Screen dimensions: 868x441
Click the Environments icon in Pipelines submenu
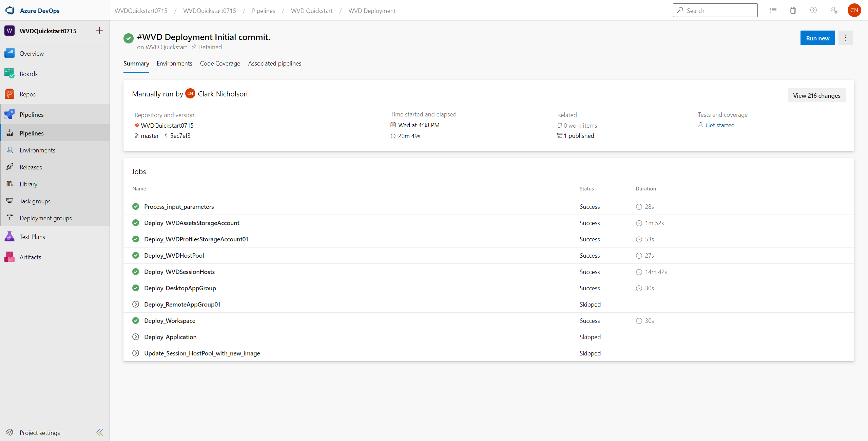[x=10, y=150]
